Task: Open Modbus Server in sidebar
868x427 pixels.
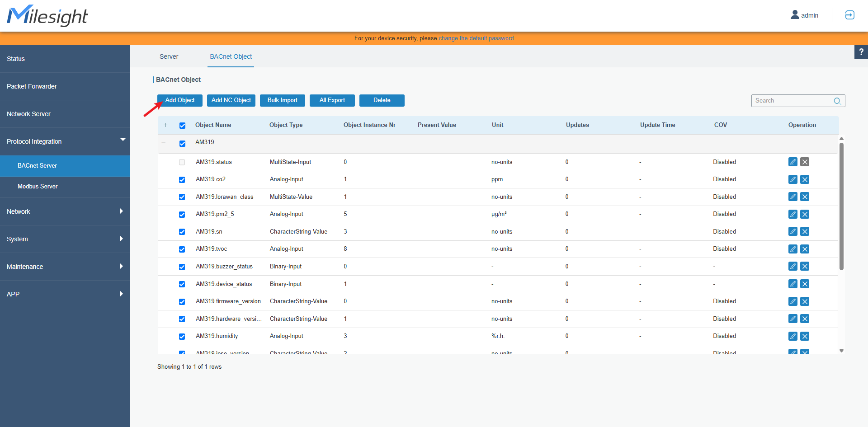Action: [65, 187]
